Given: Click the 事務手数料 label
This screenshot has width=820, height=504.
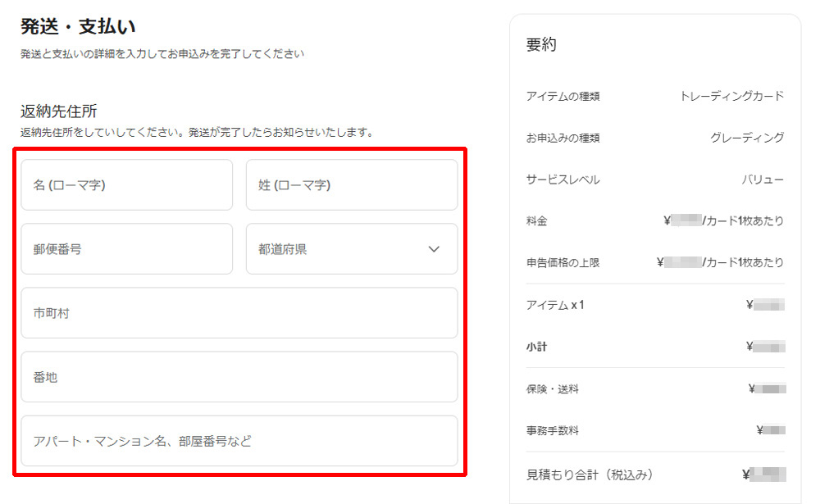Looking at the screenshot, I should pos(552,431).
